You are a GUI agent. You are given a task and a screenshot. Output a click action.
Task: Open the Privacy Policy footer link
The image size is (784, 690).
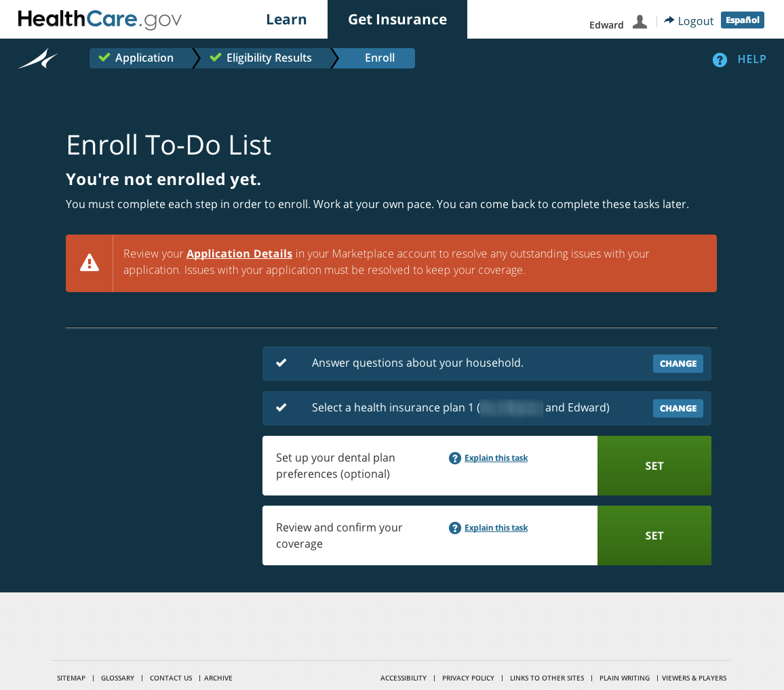[x=468, y=678]
